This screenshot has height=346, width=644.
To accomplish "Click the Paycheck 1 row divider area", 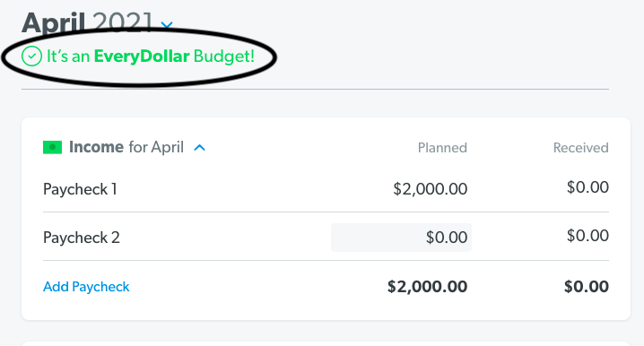I will (326, 212).
